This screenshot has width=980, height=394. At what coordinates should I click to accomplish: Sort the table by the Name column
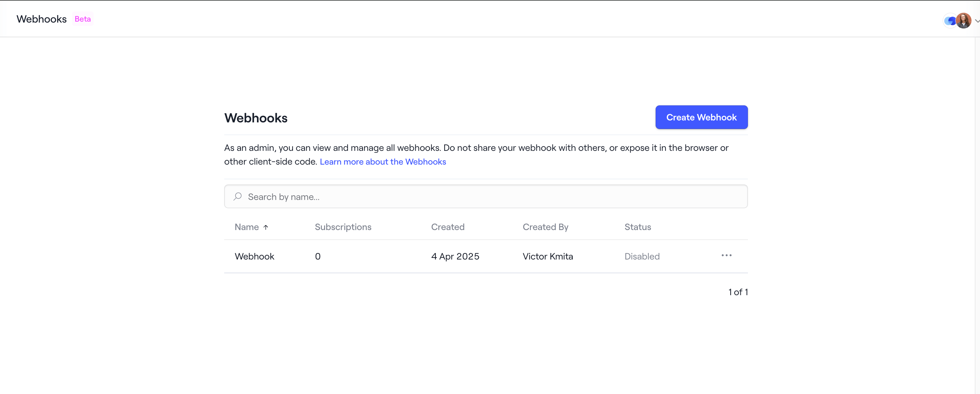pyautogui.click(x=246, y=227)
